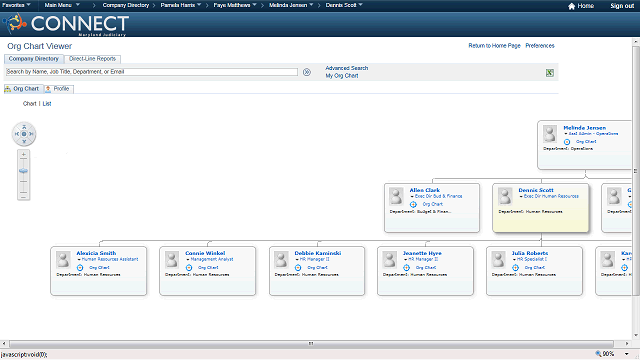Open the Main Menu dropdown
Viewport: 640px width, 360px height.
point(62,5)
